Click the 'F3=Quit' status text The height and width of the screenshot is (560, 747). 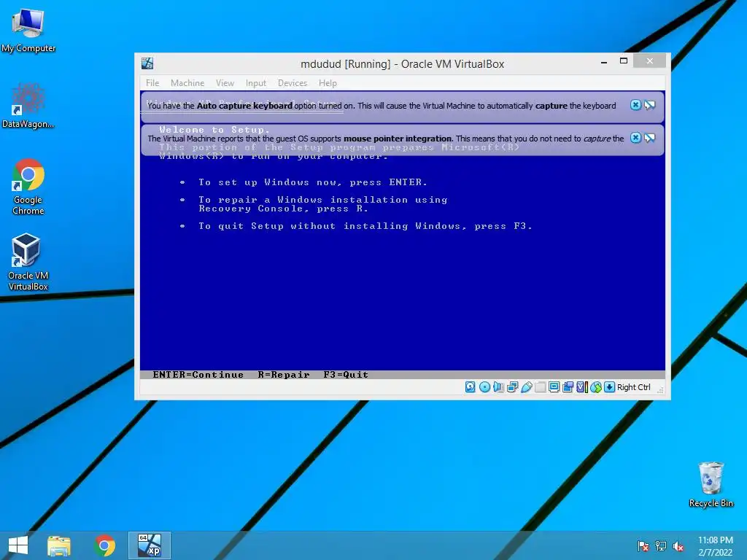[345, 375]
